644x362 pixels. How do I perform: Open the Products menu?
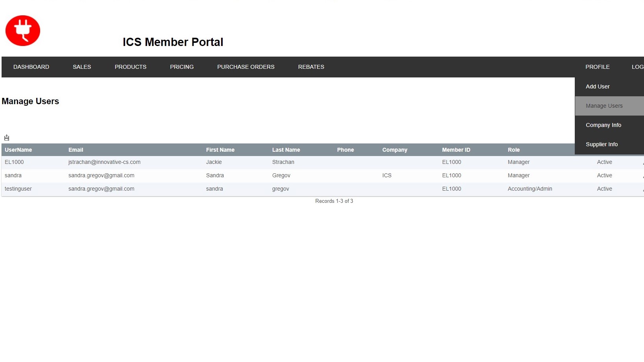(131, 67)
